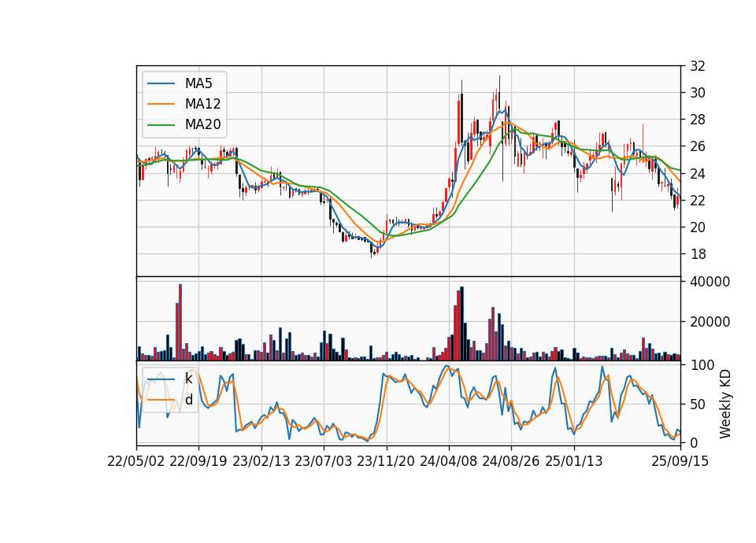
Task: Click the MA20 legend label
Action: tap(202, 125)
